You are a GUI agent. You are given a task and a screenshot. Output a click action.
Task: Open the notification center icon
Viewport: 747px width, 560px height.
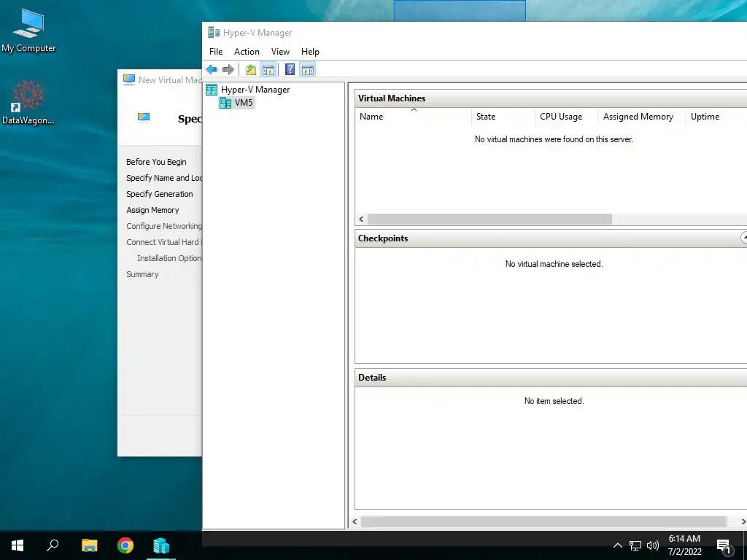point(724,546)
